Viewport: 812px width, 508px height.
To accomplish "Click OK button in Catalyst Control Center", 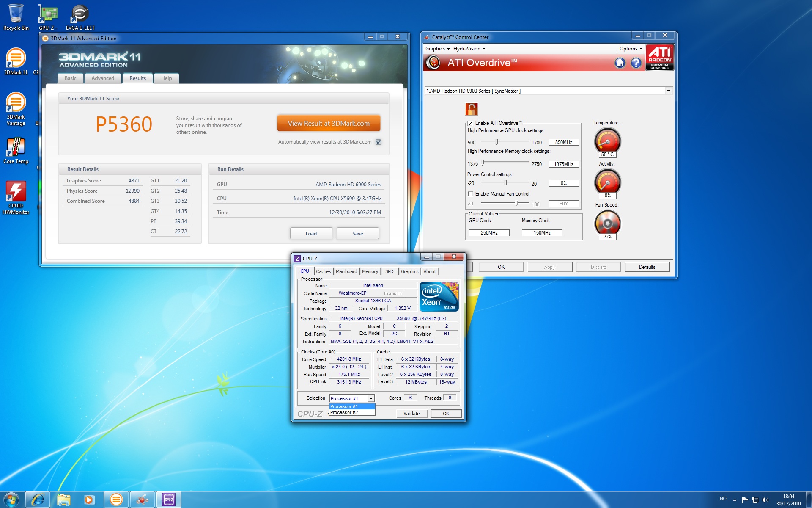I will pyautogui.click(x=501, y=267).
